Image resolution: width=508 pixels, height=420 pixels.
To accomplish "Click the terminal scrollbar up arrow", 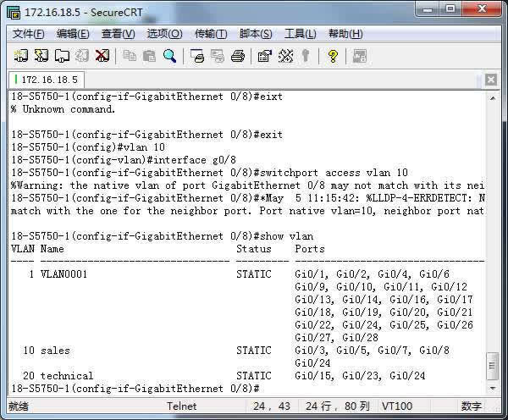I will tap(493, 96).
